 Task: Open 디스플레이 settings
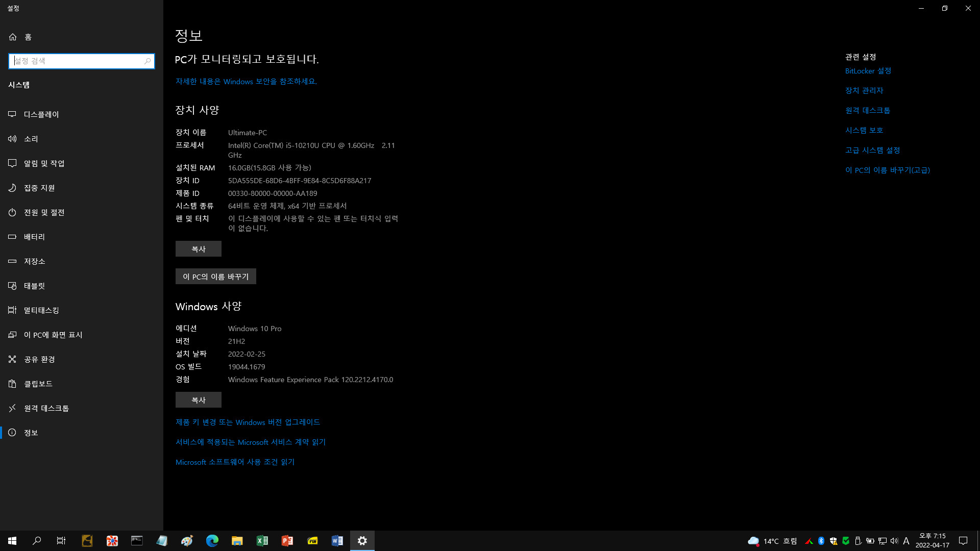click(x=82, y=114)
